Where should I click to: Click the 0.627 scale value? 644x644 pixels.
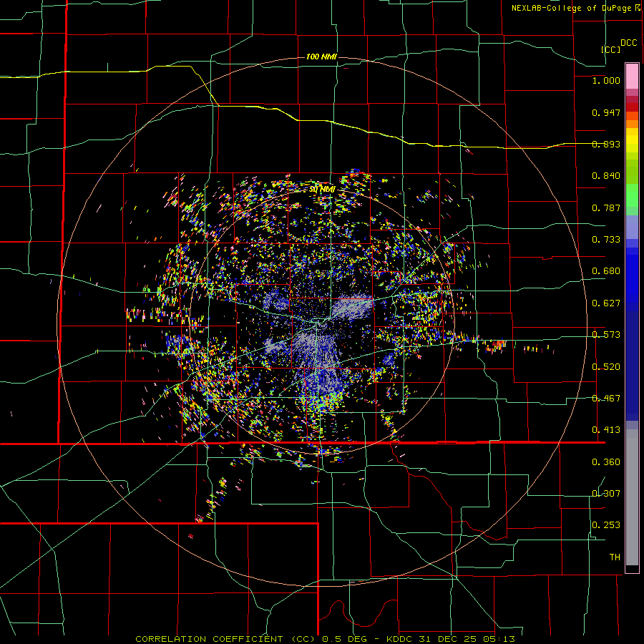tap(606, 303)
